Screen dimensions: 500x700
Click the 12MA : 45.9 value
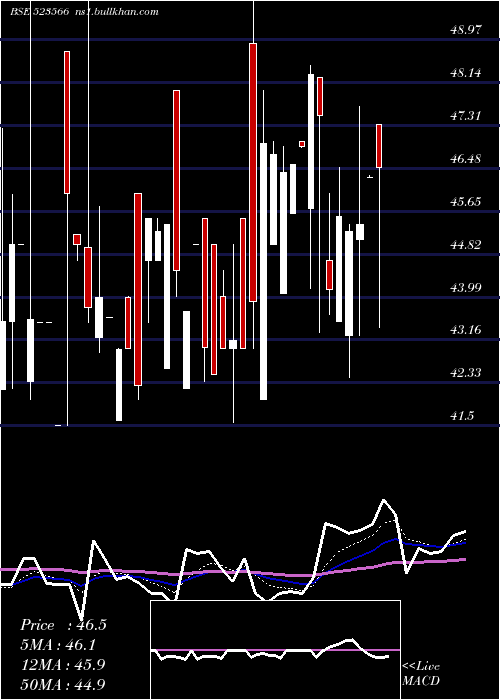point(63,665)
